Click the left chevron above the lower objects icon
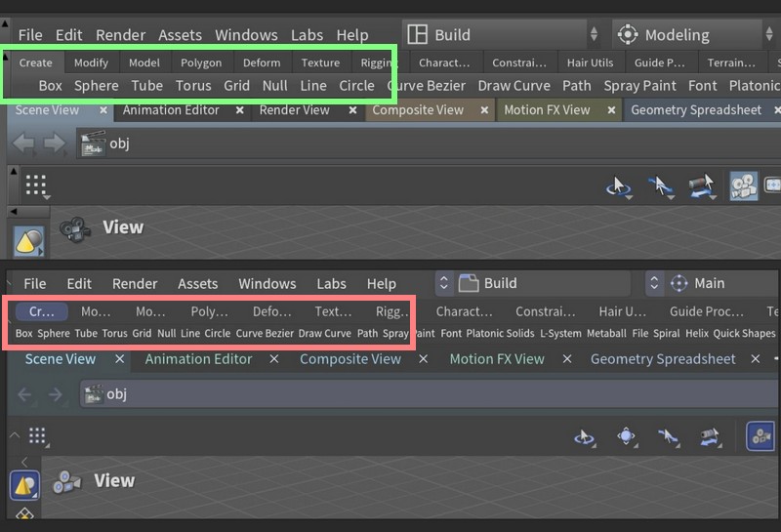781x532 pixels. click(23, 463)
